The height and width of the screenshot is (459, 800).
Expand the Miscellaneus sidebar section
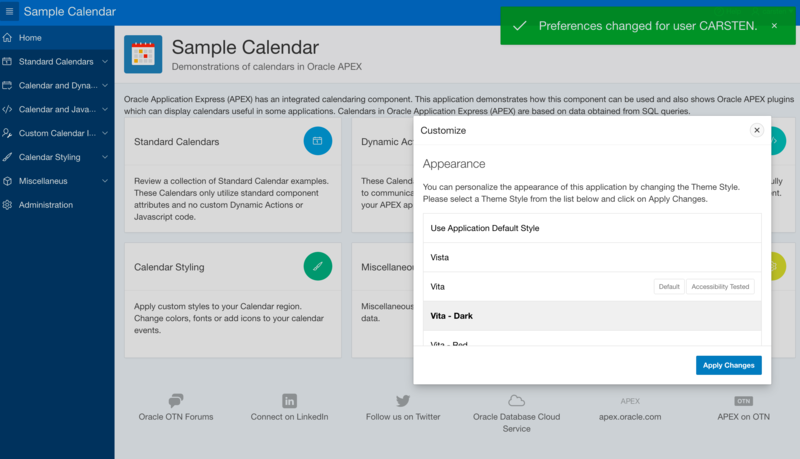click(x=105, y=181)
